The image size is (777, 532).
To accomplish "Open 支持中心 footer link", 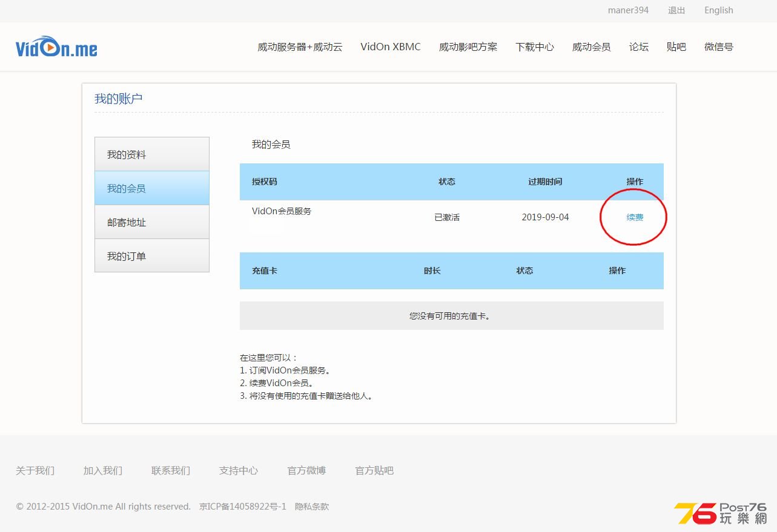I will [239, 470].
